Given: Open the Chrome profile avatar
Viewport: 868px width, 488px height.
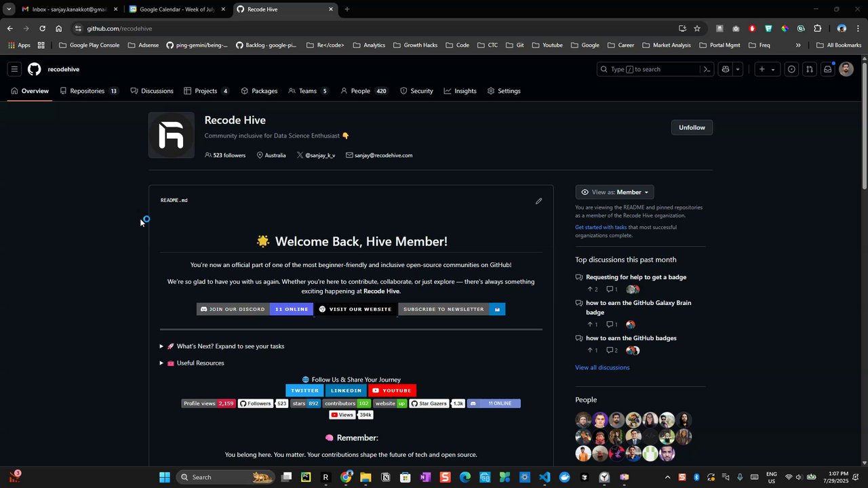Looking at the screenshot, I should [842, 28].
